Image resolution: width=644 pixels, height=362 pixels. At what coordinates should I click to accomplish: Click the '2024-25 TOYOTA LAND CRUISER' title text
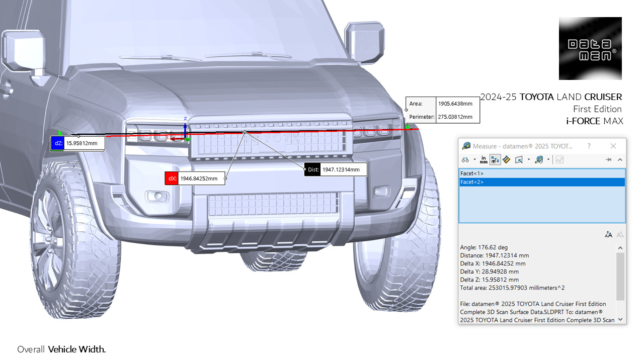click(551, 97)
